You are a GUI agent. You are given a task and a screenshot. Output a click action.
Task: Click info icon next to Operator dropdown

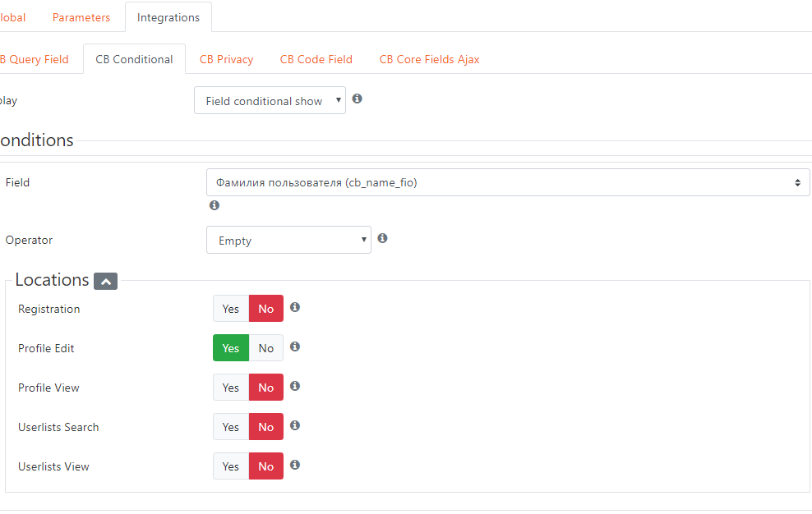(382, 237)
